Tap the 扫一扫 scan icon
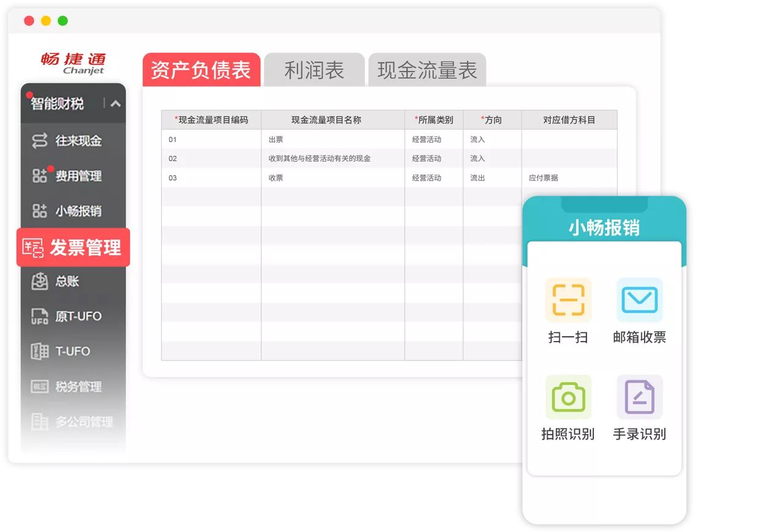The image size is (769, 532). [568, 300]
